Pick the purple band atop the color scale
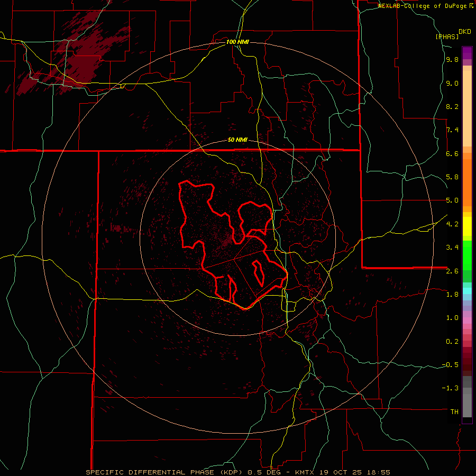 click(467, 53)
